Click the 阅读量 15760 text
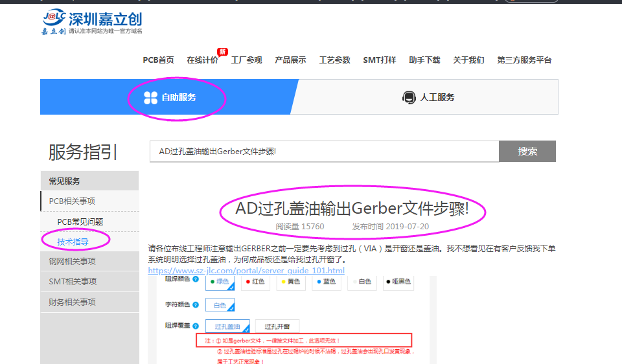 (x=300, y=227)
